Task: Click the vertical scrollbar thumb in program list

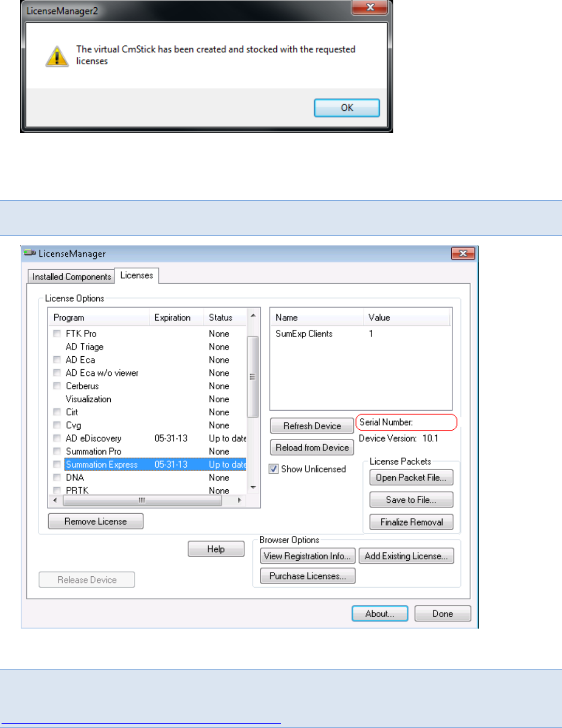Action: coord(253,376)
